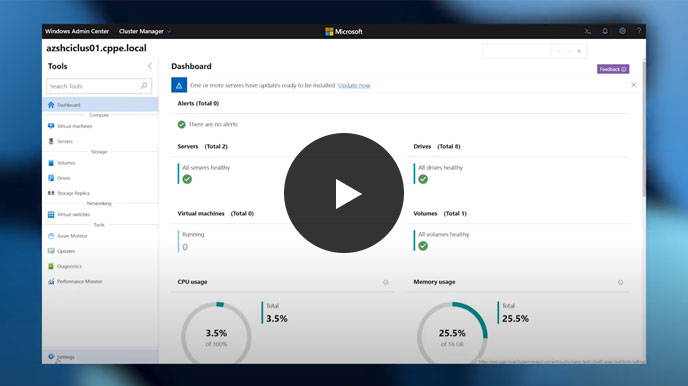Click the search magnifier in Search Tools
Image resolution: width=688 pixels, height=386 pixels.
click(143, 86)
